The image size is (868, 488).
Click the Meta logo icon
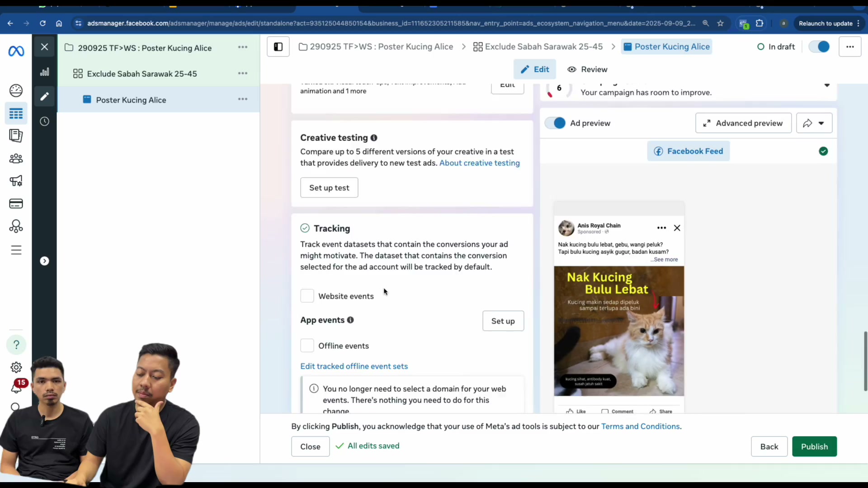(16, 51)
